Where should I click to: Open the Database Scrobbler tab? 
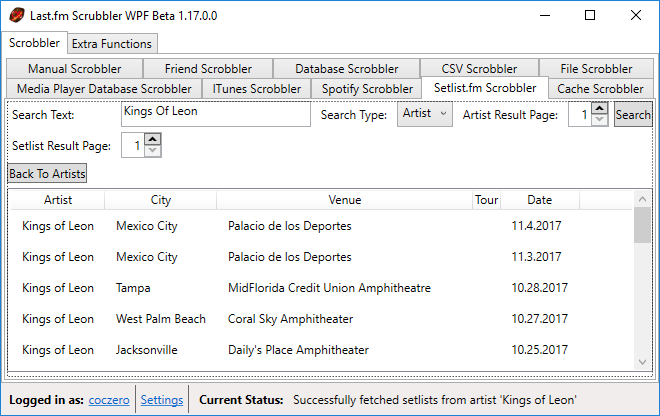coord(346,69)
